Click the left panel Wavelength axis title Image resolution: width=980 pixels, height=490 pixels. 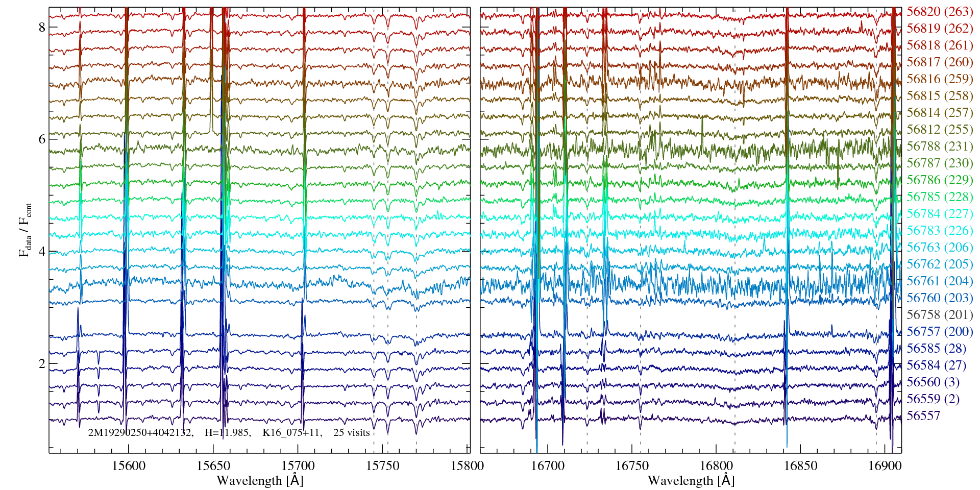pyautogui.click(x=260, y=481)
